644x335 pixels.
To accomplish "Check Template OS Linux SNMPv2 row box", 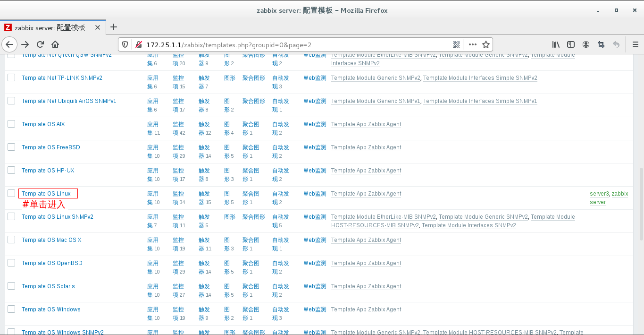I will click(x=11, y=216).
